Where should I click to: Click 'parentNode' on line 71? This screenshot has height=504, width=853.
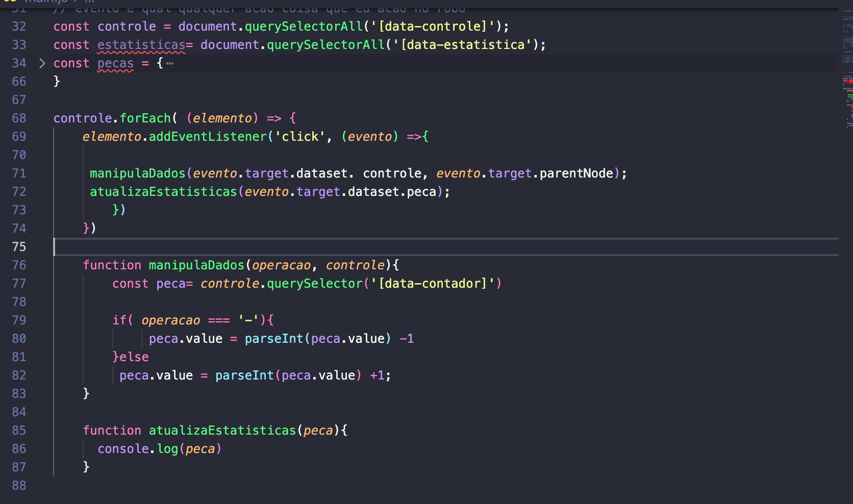[x=576, y=173]
